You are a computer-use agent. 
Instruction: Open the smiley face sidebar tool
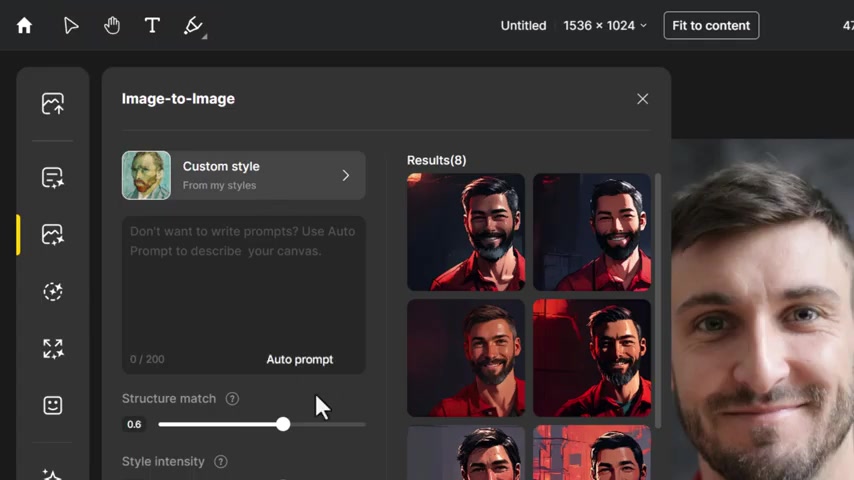pyautogui.click(x=53, y=405)
